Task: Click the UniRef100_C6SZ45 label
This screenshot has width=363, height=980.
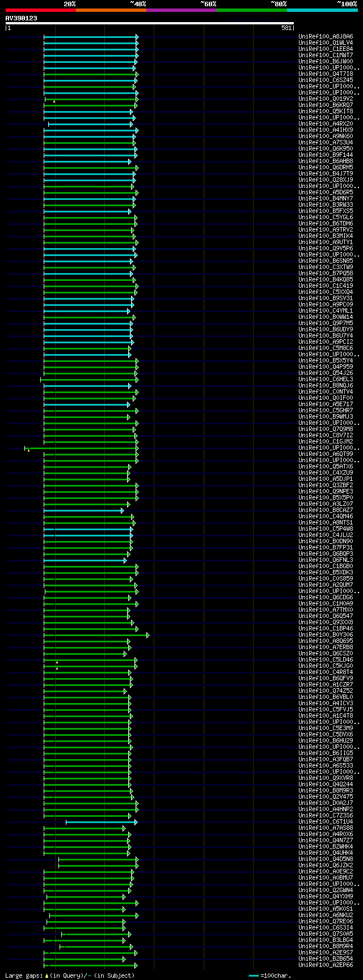Action: point(326,80)
